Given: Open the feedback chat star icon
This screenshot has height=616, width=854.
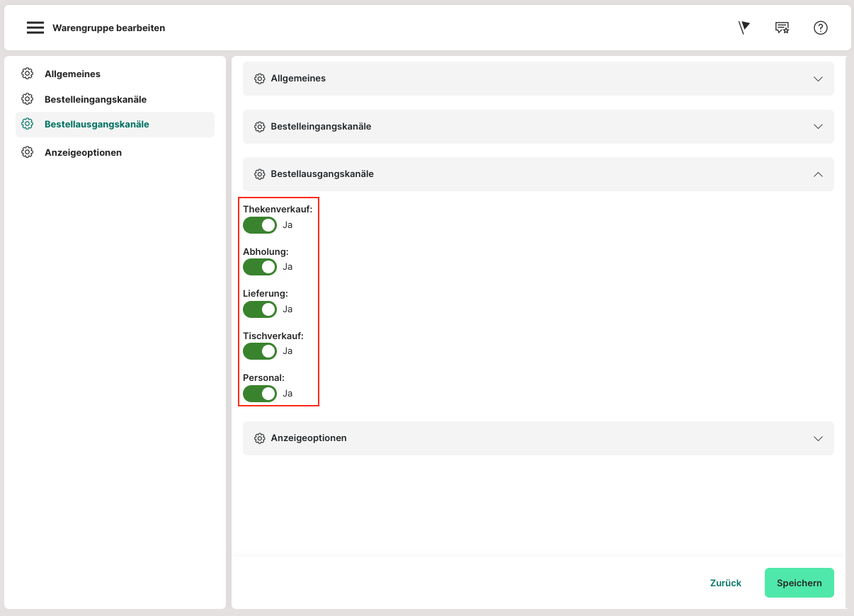Looking at the screenshot, I should click(x=782, y=28).
